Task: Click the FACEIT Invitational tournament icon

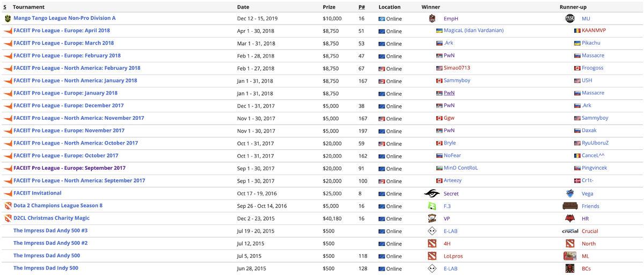Action: coord(8,194)
